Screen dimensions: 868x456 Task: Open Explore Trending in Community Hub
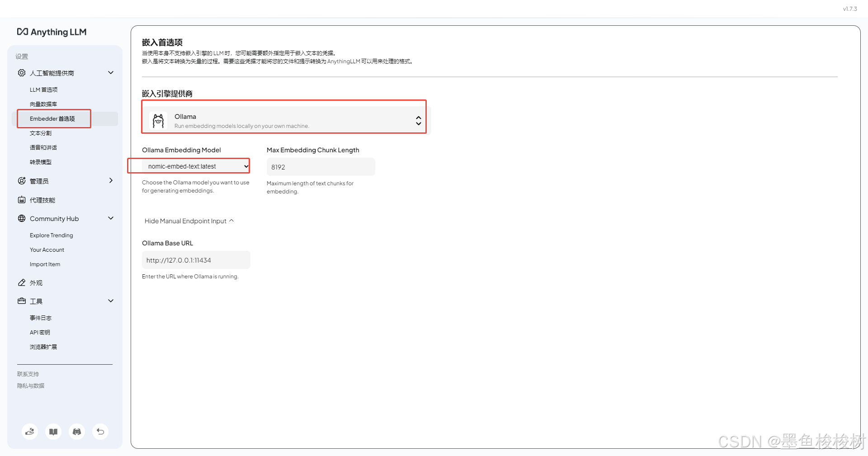click(52, 235)
